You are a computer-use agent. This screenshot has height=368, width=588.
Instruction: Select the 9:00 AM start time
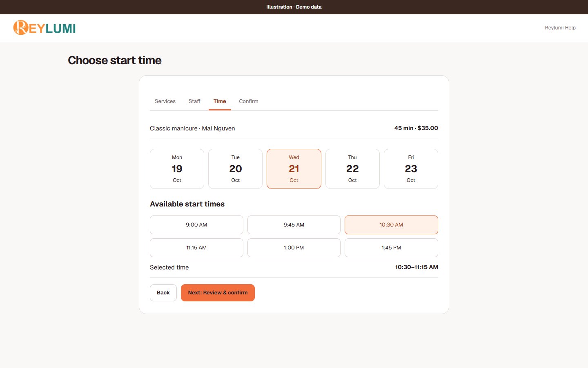click(196, 225)
